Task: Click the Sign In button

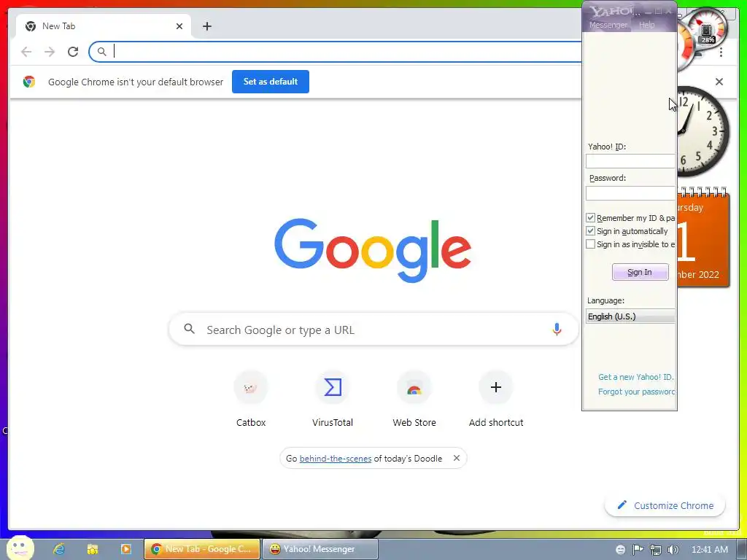Action: [640, 272]
